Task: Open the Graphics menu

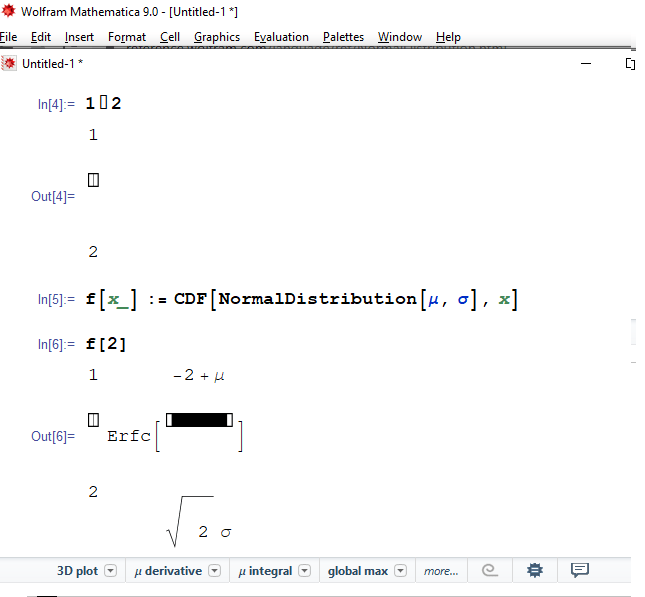Action: 217,37
